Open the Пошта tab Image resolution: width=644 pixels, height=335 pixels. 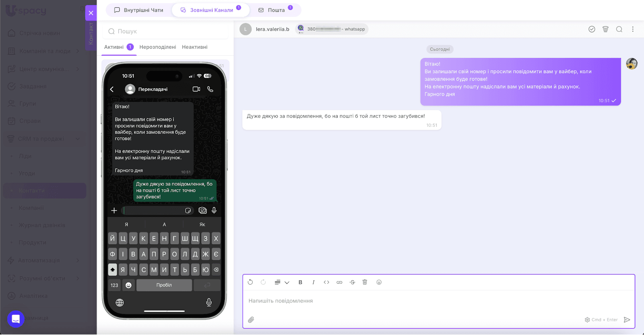point(275,10)
